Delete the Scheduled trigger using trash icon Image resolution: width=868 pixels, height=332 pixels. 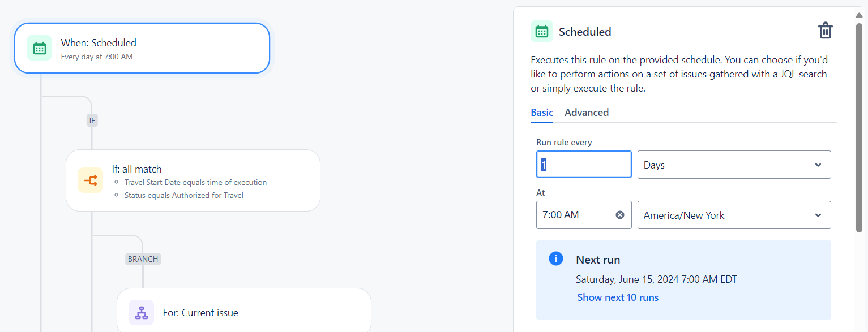point(825,31)
